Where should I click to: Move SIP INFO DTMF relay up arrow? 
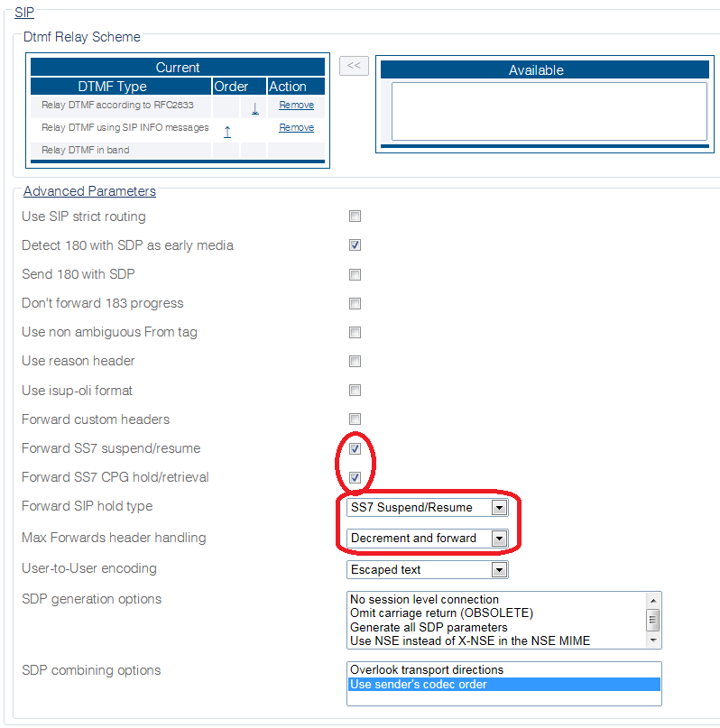227,132
